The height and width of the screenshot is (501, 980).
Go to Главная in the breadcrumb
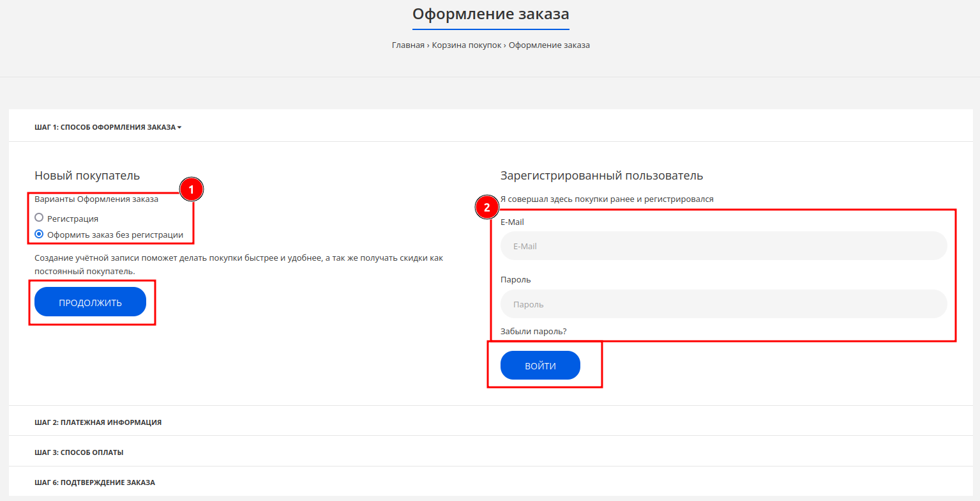(408, 45)
